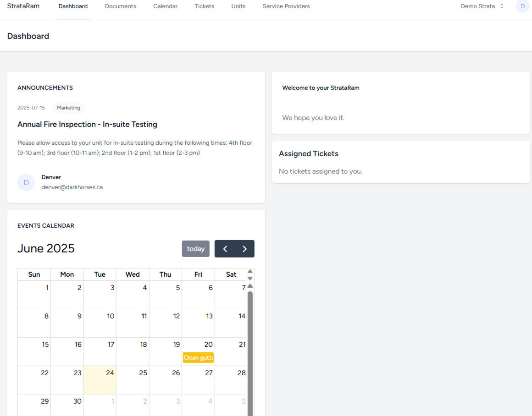Open the Documents tab
The width and height of the screenshot is (532, 416).
pos(120,6)
